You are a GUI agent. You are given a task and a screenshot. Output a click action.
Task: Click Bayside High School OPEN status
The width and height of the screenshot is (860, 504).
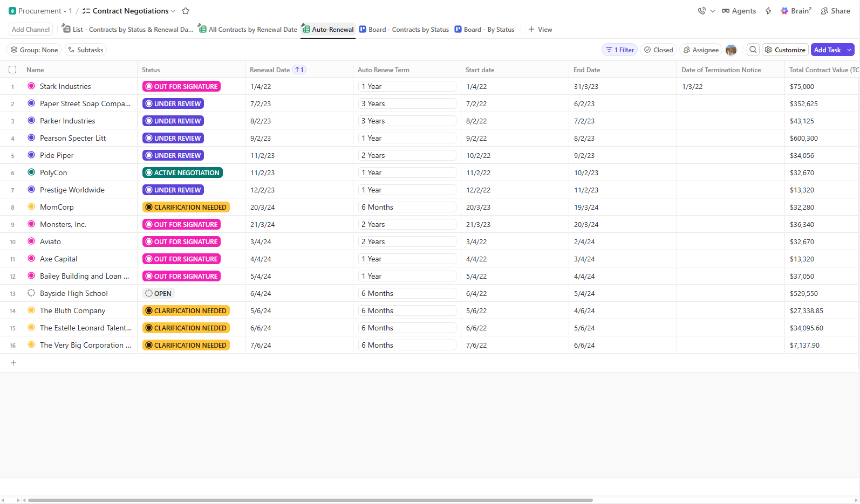[x=159, y=293]
